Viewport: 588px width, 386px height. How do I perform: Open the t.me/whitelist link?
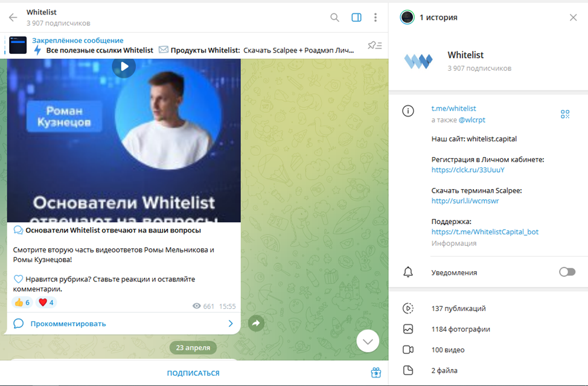click(453, 108)
